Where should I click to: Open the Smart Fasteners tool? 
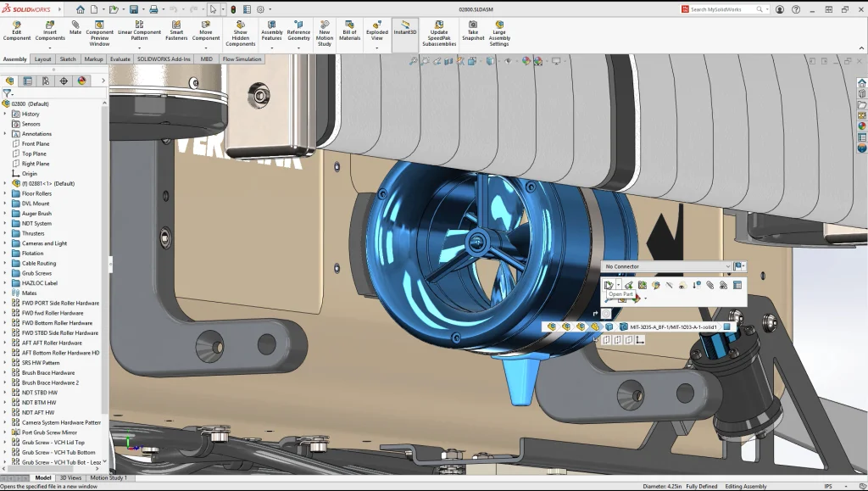click(176, 31)
